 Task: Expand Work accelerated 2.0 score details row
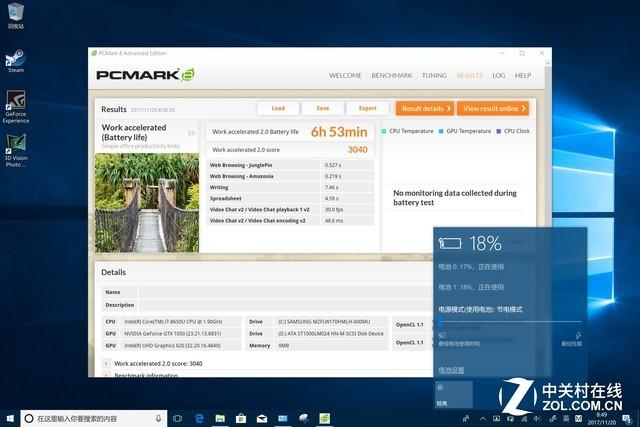[x=108, y=364]
